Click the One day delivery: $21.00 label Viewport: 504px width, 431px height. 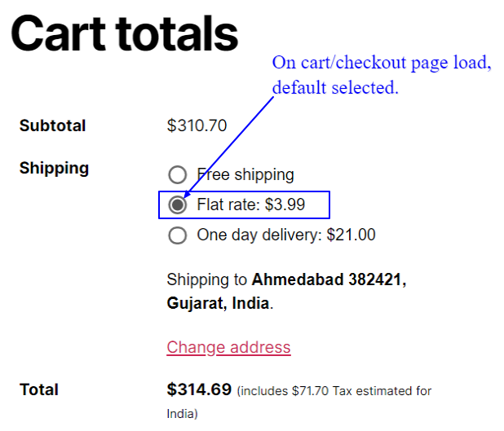click(x=286, y=235)
